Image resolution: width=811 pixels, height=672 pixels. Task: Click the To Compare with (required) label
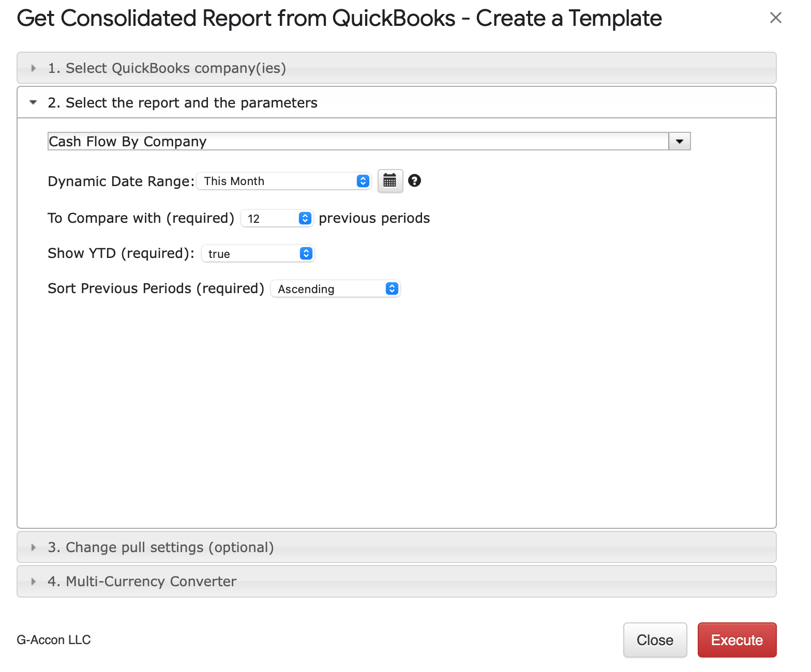141,218
